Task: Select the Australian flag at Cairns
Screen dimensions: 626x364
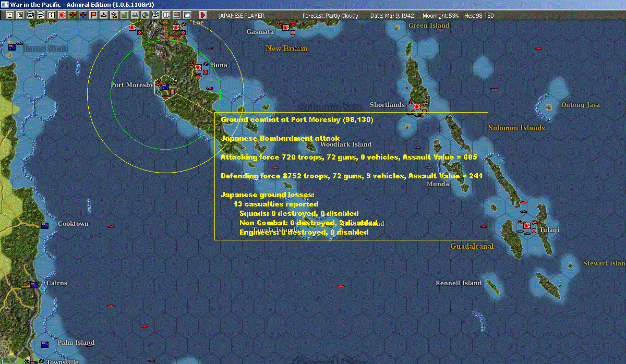Action: [34, 285]
